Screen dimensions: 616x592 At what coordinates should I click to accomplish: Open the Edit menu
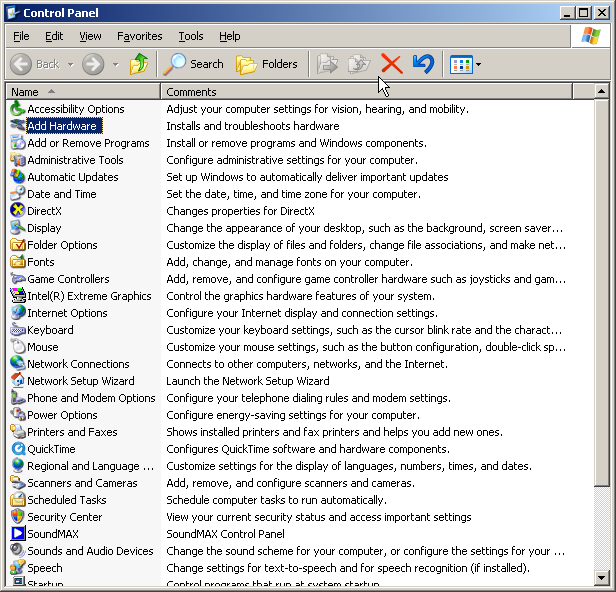coord(54,36)
